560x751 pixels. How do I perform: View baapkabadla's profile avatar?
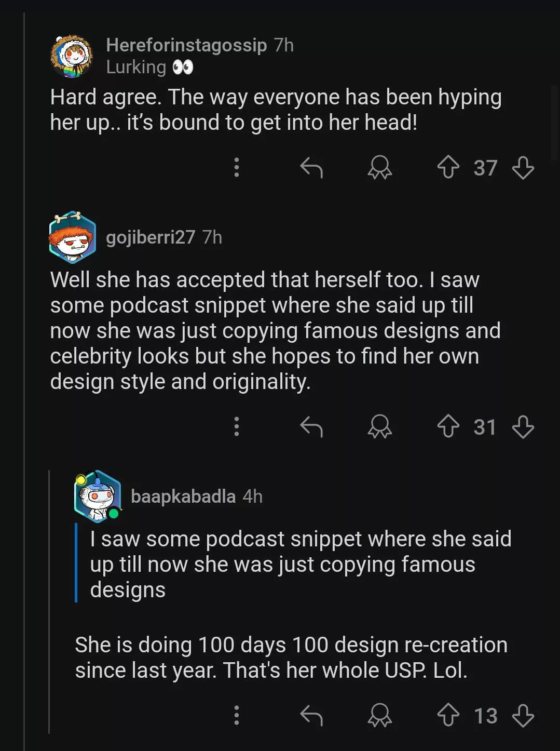(98, 496)
